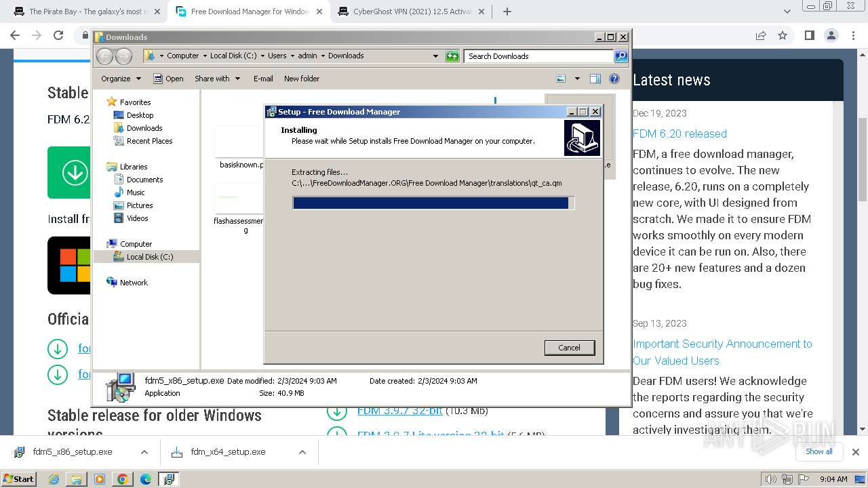868x488 pixels.
Task: Open fdm5_x86_setup.exe download options chevron
Action: 144,452
